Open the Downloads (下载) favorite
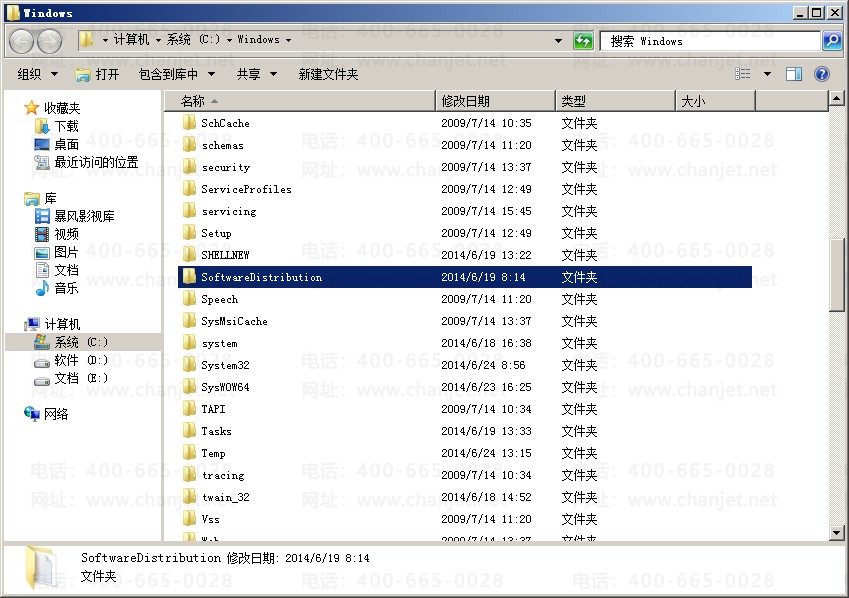Screen dimensions: 849x598 (x=56, y=126)
